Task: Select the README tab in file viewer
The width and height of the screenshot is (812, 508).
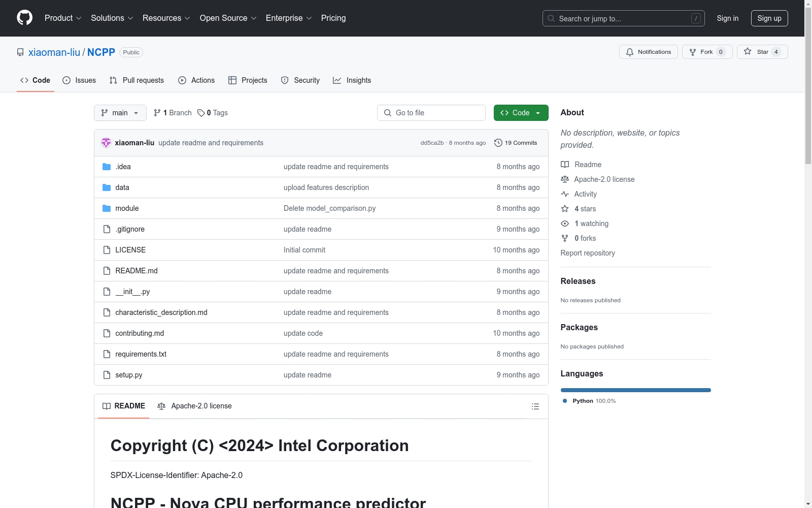Action: pos(124,406)
